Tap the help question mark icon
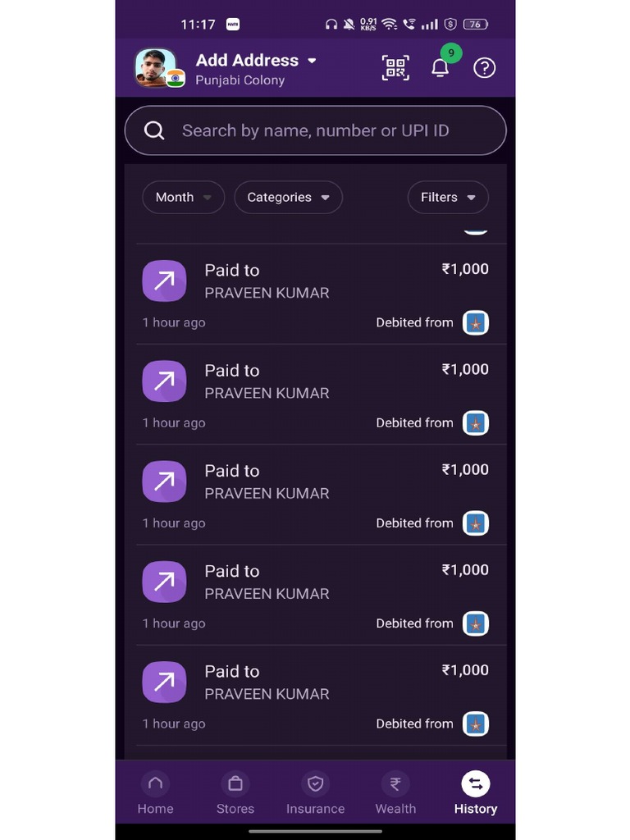 [x=485, y=68]
